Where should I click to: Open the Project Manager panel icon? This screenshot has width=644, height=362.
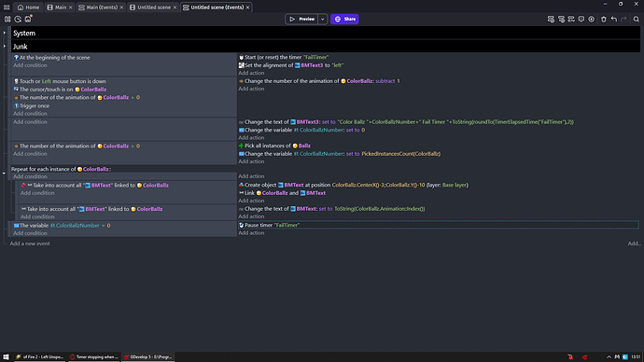tap(7, 19)
